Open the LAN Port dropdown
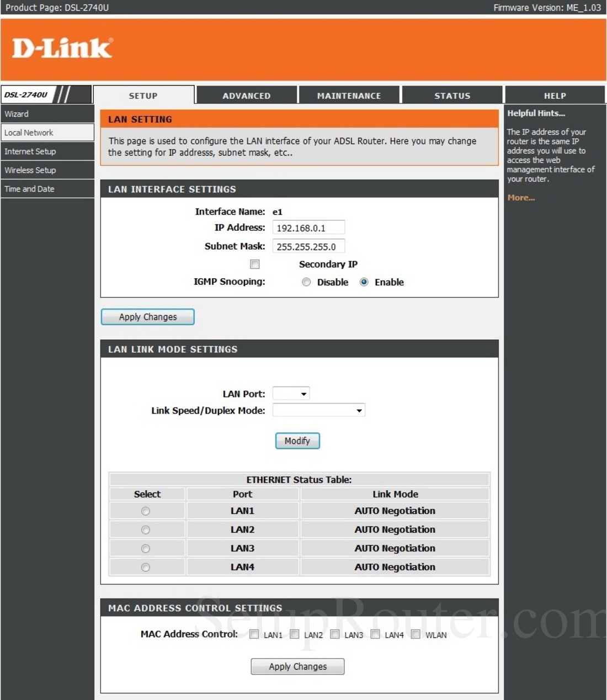 pos(291,394)
